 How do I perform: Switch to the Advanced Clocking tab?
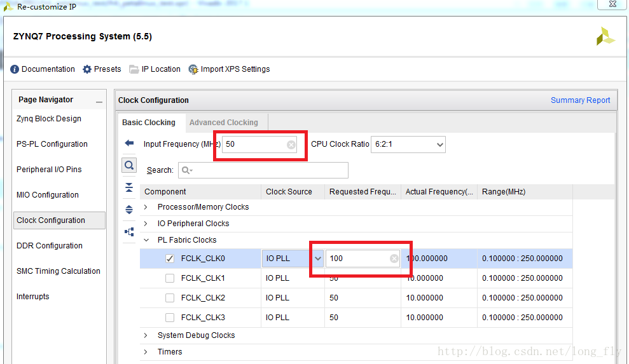(224, 123)
